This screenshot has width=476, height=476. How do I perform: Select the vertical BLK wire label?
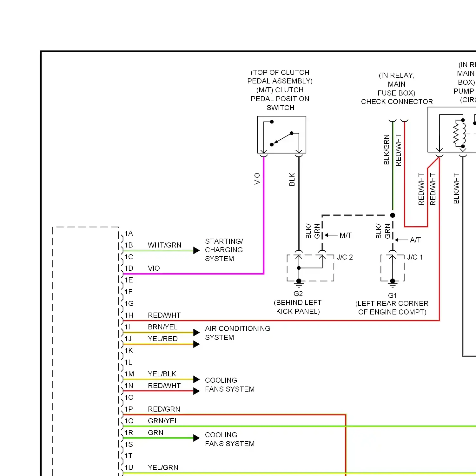pyautogui.click(x=292, y=179)
